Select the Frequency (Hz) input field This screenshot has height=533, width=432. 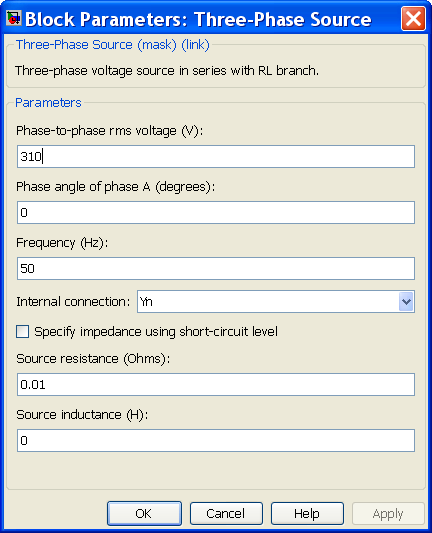pos(216,269)
